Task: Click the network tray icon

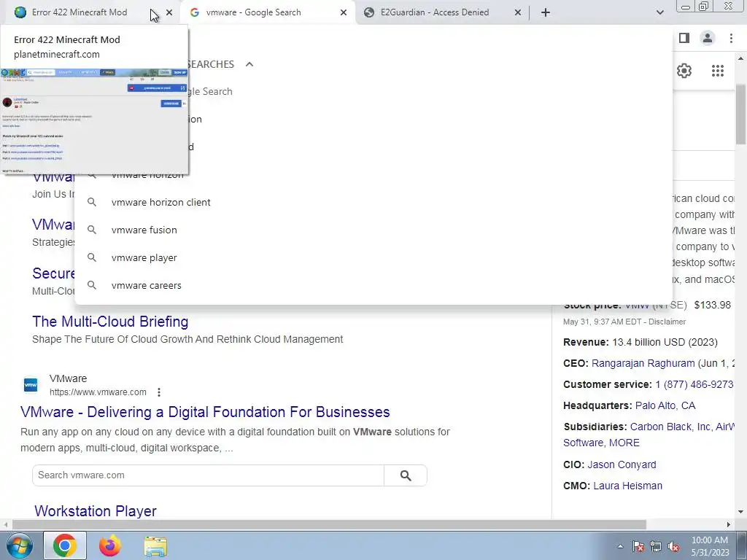Action: [656, 546]
